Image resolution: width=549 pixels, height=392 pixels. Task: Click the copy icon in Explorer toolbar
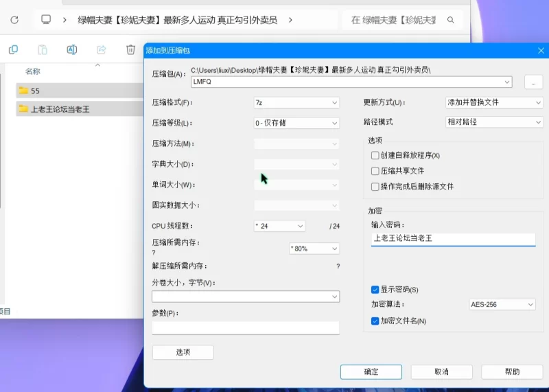coord(13,49)
